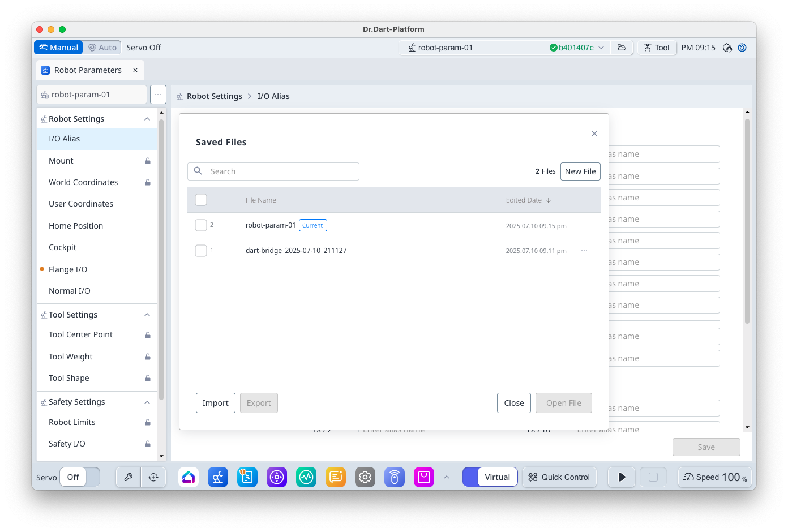Click the wrench tool icon
Viewport: 788px width, 532px height.
pyautogui.click(x=129, y=477)
